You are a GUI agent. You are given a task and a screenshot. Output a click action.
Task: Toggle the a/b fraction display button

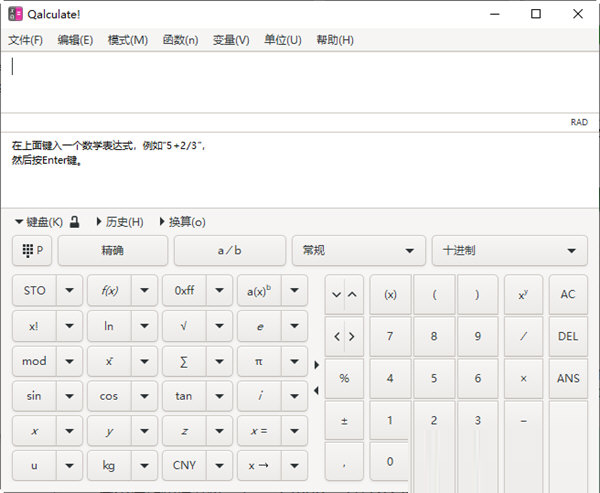230,251
